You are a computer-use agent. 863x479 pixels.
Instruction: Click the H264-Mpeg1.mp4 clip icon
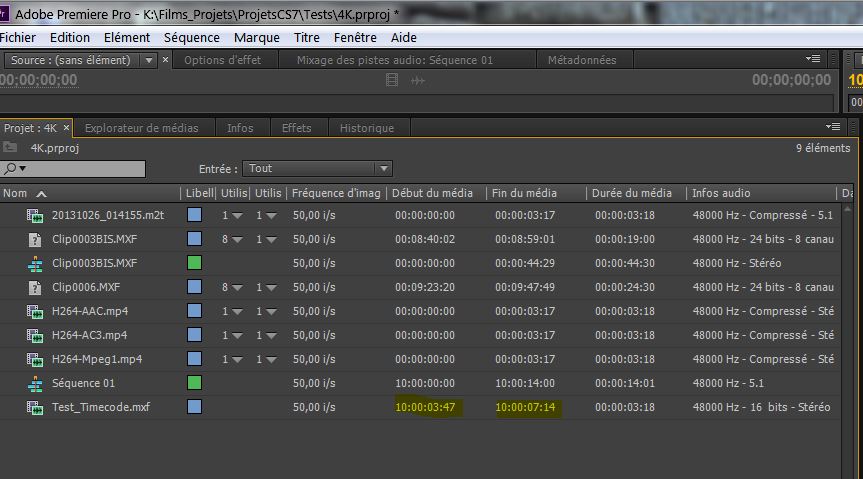[35, 360]
